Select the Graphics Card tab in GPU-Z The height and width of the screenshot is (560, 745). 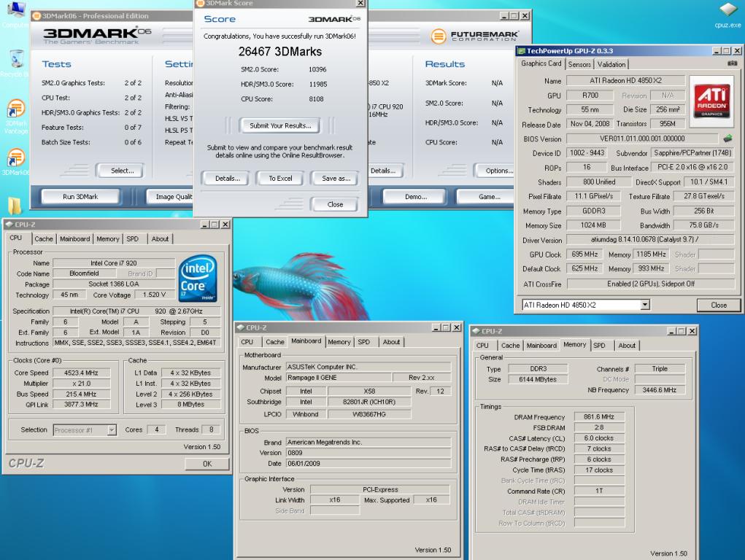coord(541,63)
